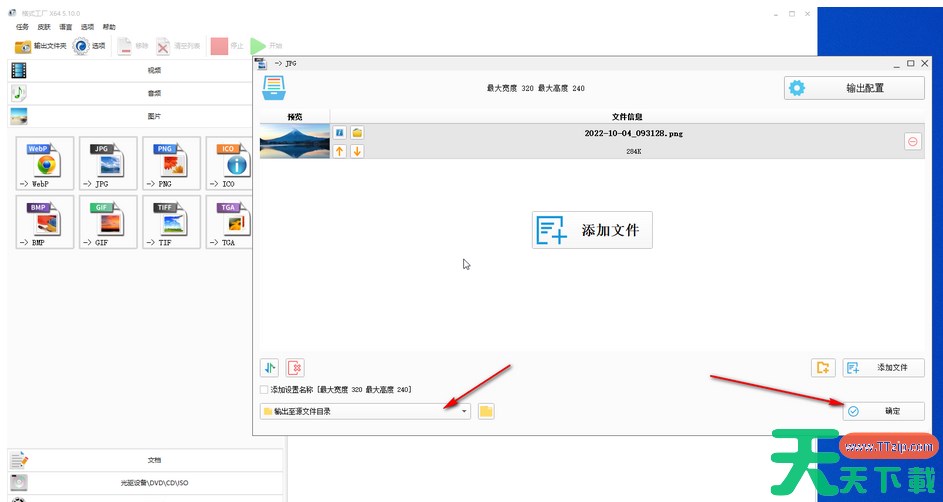
Task: Select the GIF conversion icon
Action: click(108, 222)
